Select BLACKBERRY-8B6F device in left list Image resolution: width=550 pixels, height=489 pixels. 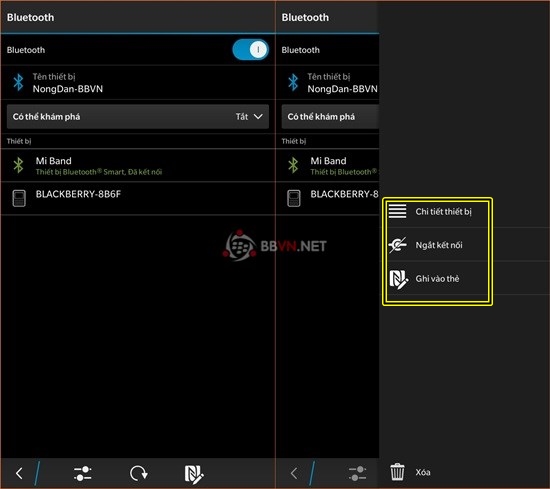[138, 198]
